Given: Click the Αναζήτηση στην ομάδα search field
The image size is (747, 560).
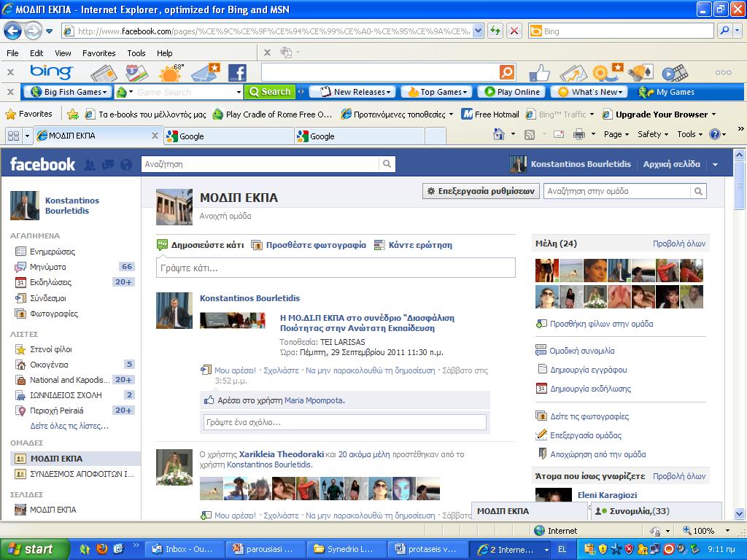Looking at the screenshot, I should click(617, 192).
